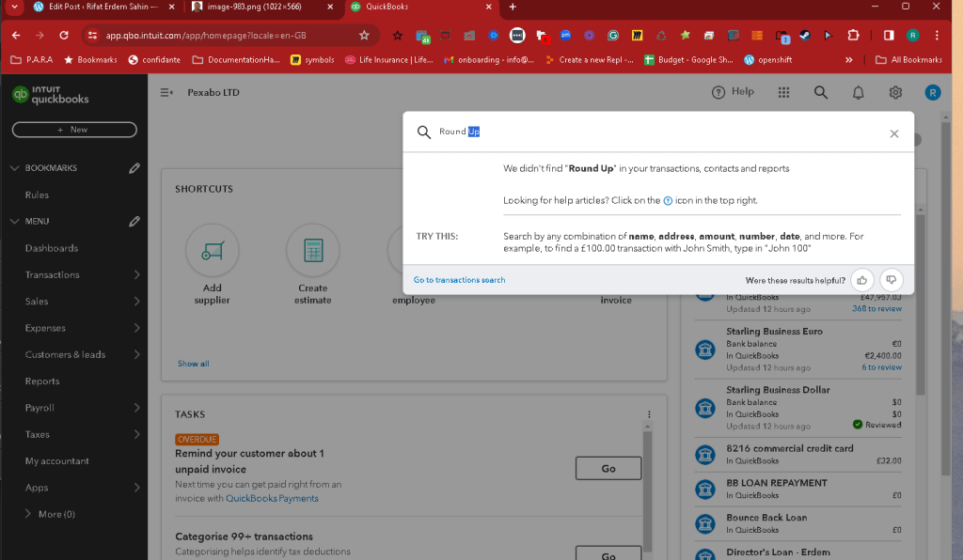
Task: Collapse the MENU section
Action: pyautogui.click(x=15, y=222)
